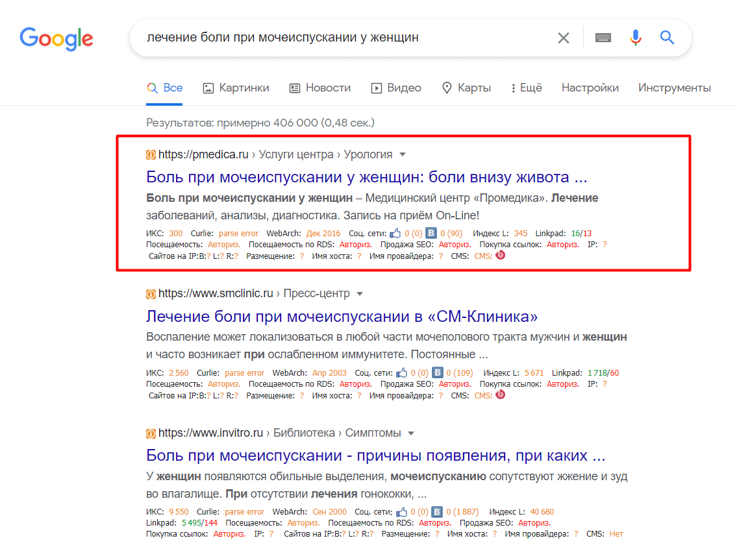Image resolution: width=737 pixels, height=560 pixels.
Task: Click the VK icon in smclinic.ru stats
Action: pyautogui.click(x=438, y=372)
